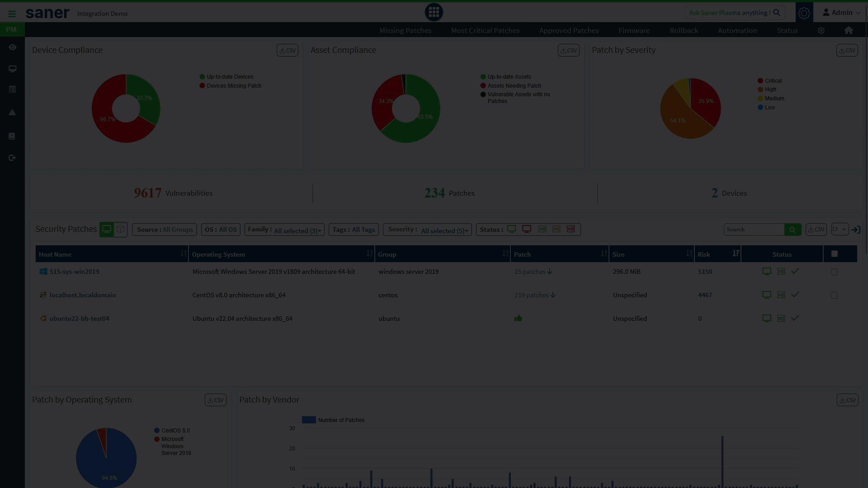This screenshot has width=868, height=488.
Task: Click thumbs-up patch icon for ubuntu22-bb-test04
Action: tap(518, 318)
